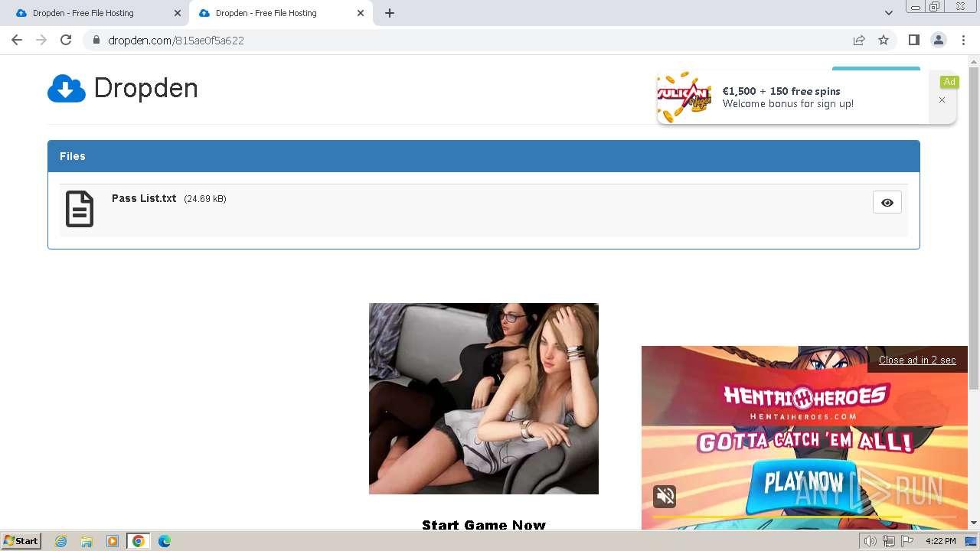The width and height of the screenshot is (980, 551).
Task: Open Microsoft Edge from the taskbar
Action: click(x=165, y=541)
